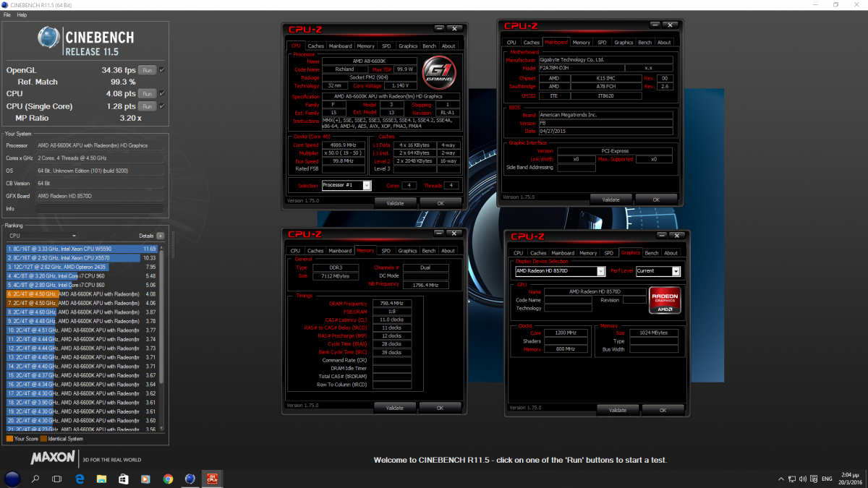Viewport: 868px width, 488px height.
Task: Click OK in the GPU CPU-Z window
Action: 663,410
